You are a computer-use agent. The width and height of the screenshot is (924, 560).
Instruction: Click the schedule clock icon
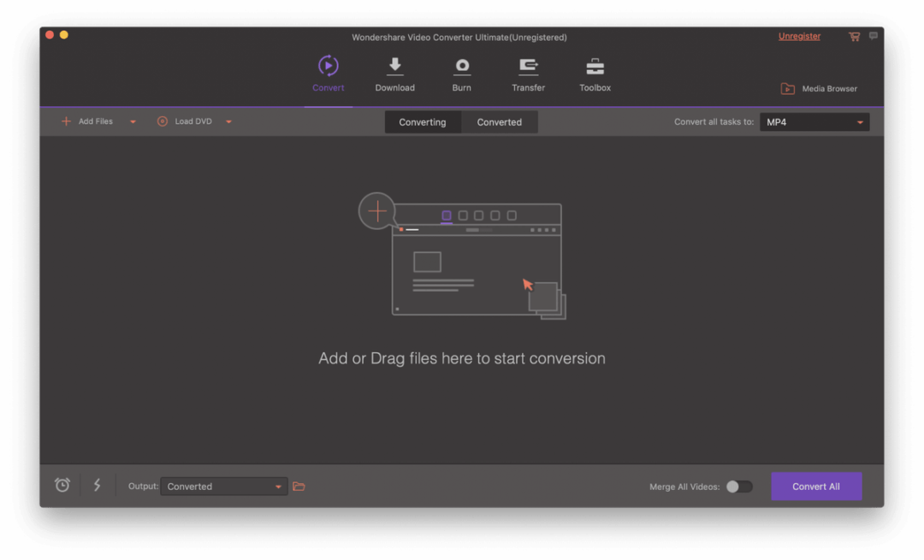coord(61,485)
